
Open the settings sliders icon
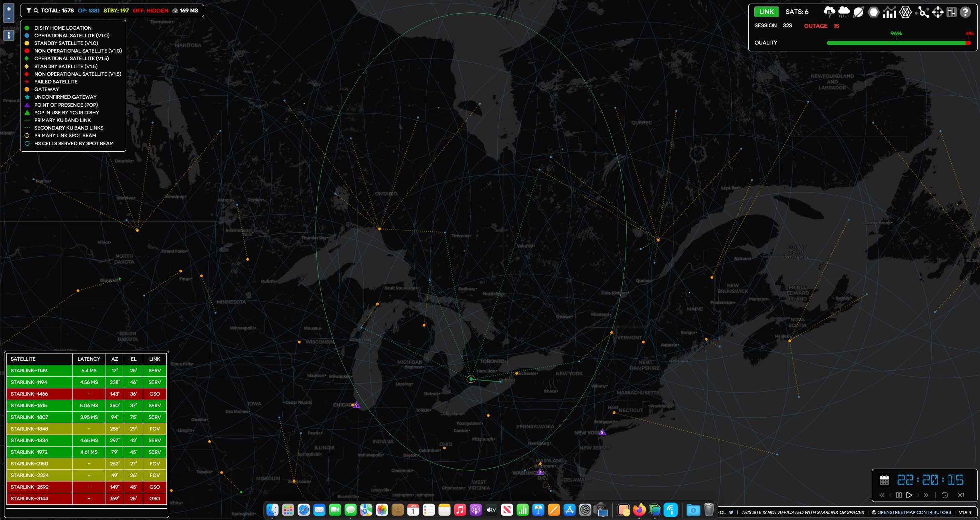952,12
